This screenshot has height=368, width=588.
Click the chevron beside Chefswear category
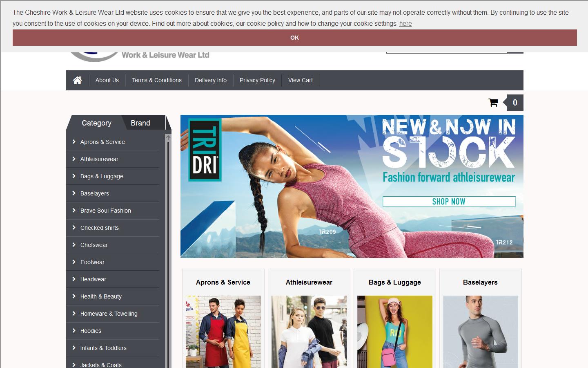click(73, 245)
